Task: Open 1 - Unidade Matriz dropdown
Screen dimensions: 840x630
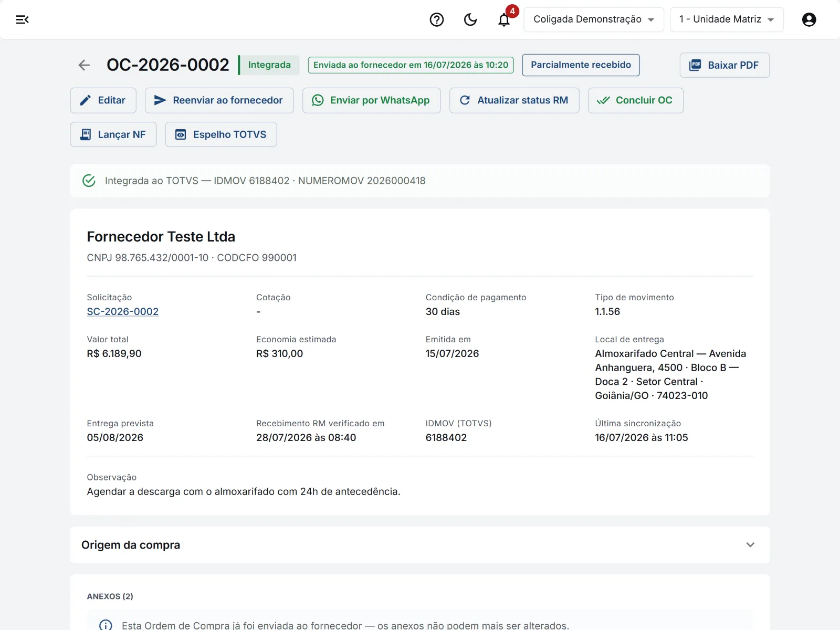Action: [727, 19]
